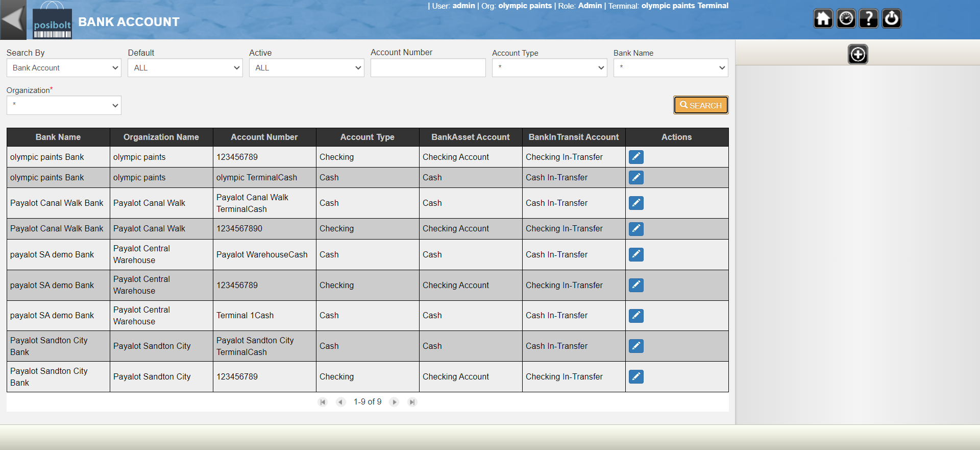The image size is (980, 450).
Task: Open the Search By dropdown
Action: [64, 68]
